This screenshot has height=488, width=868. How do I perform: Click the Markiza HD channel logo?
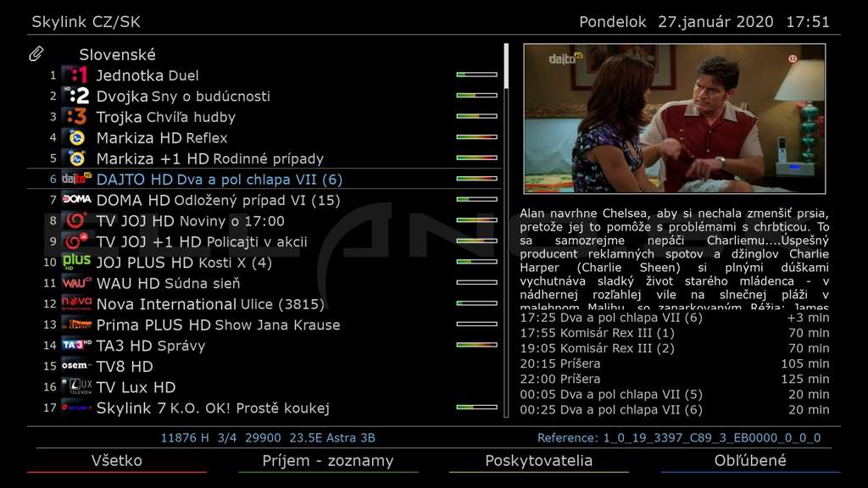(75, 137)
